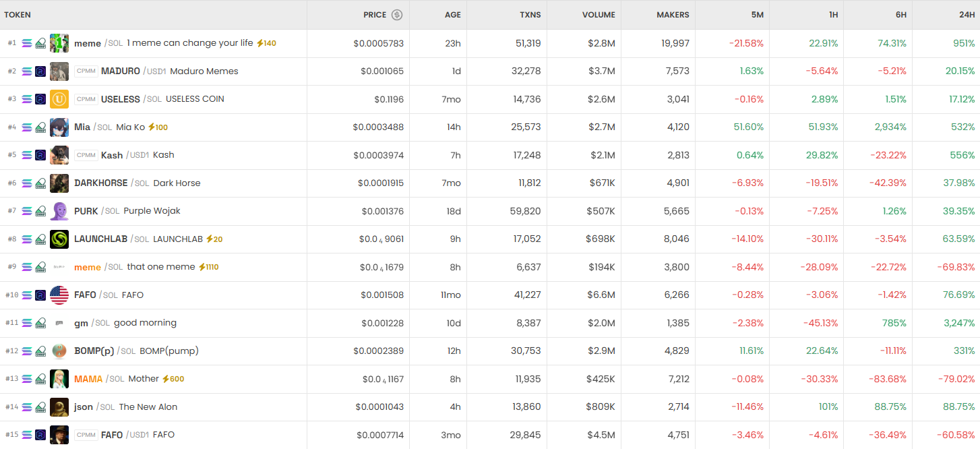Click the CPMM tag on the Kash row
This screenshot has width=980, height=449.
pyautogui.click(x=86, y=155)
